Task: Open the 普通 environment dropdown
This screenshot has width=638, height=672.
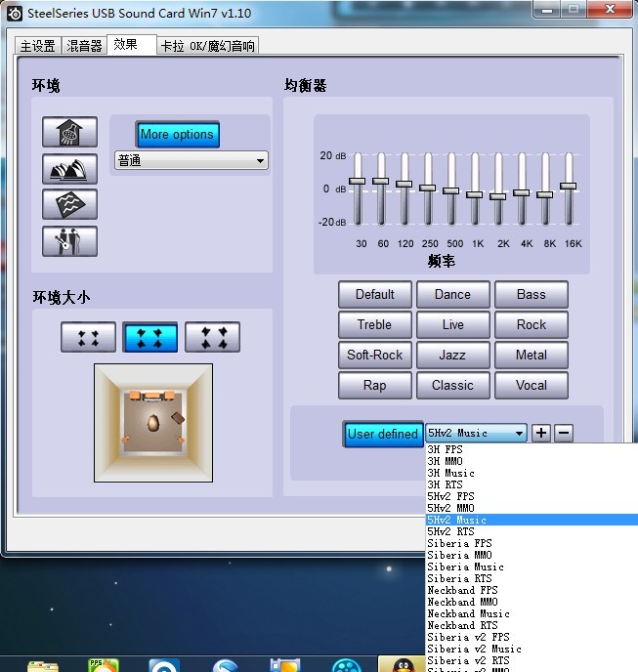Action: [x=191, y=161]
